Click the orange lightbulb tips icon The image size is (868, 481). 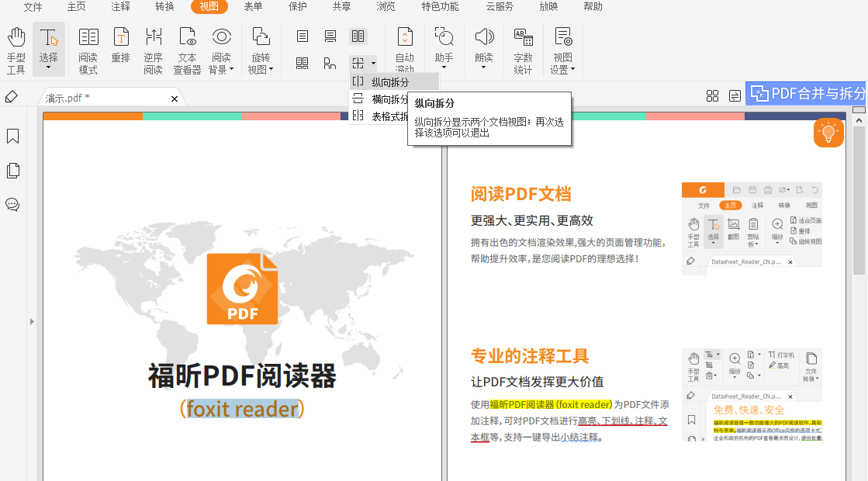828,133
